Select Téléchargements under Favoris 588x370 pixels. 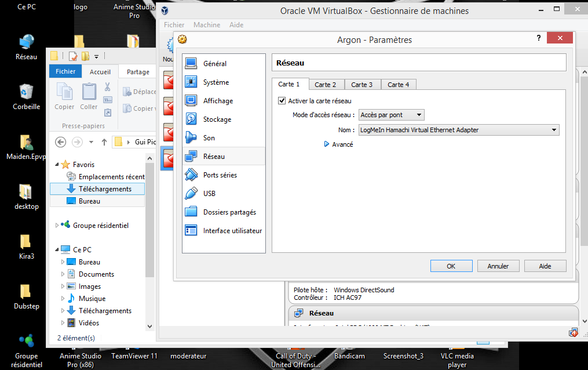97,188
